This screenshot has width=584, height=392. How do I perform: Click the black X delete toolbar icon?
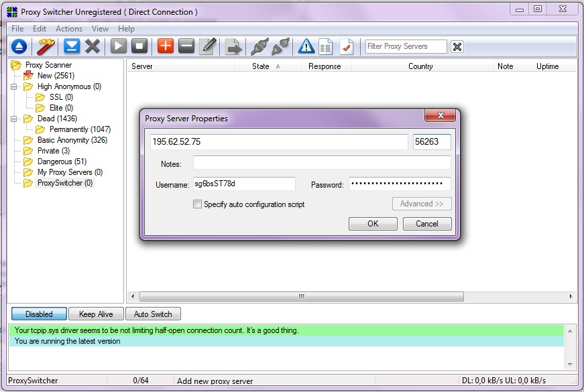coord(93,46)
